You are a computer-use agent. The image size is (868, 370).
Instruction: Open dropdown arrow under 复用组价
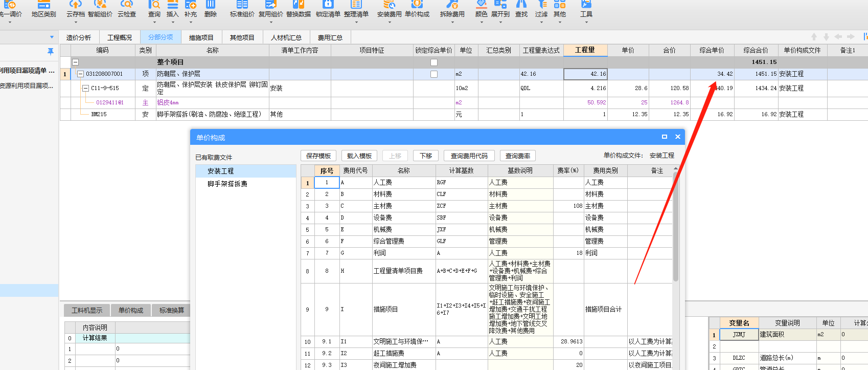[x=271, y=23]
